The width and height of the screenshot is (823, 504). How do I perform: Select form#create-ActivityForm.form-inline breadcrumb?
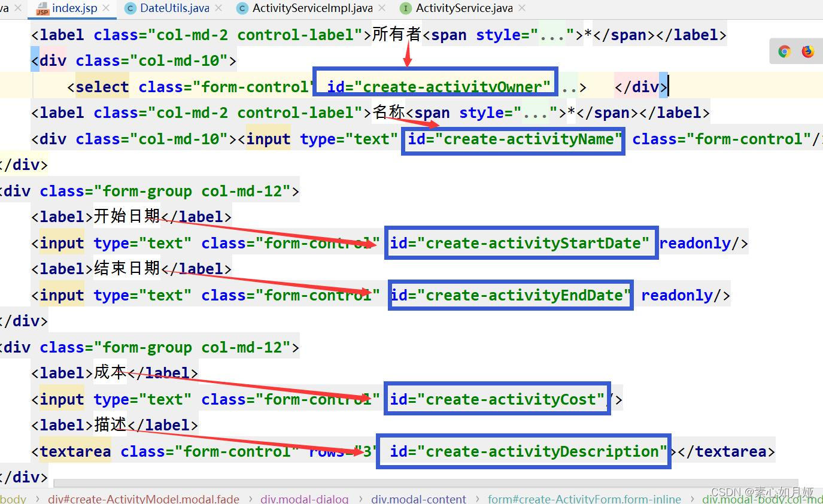(584, 499)
